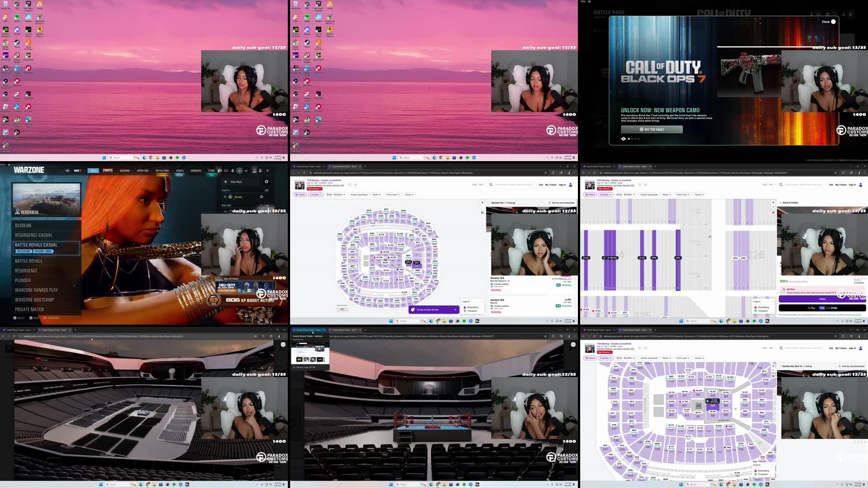
Task: Click the Invite Player plus icon
Action: (x=226, y=182)
